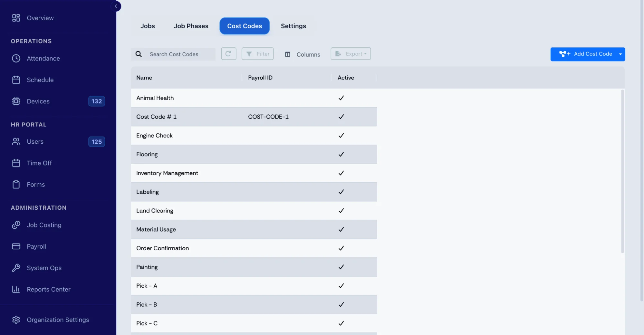Click the Attendance clock icon
644x335 pixels.
coord(16,58)
